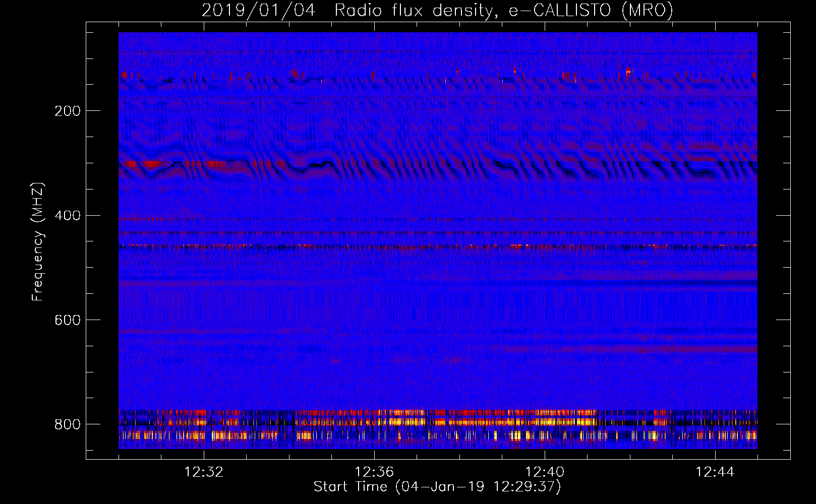This screenshot has width=816, height=504.
Task: Click the 12:40 time tick label
Action: click(545, 472)
